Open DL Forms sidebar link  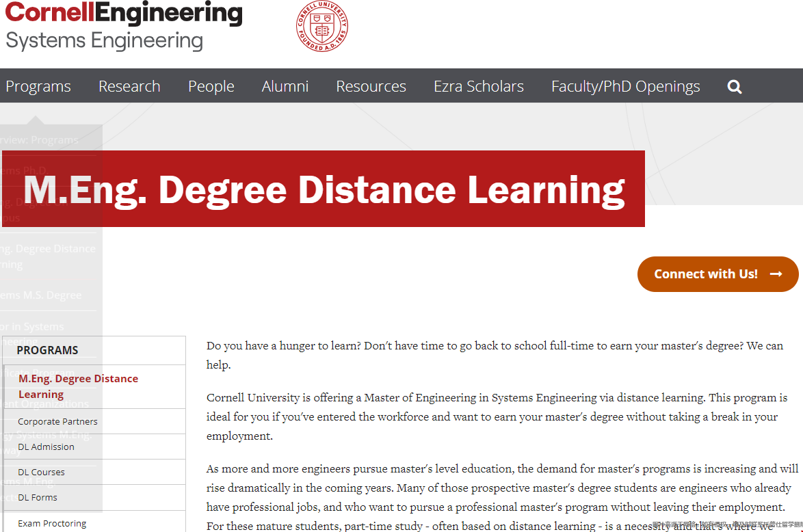coord(38,497)
